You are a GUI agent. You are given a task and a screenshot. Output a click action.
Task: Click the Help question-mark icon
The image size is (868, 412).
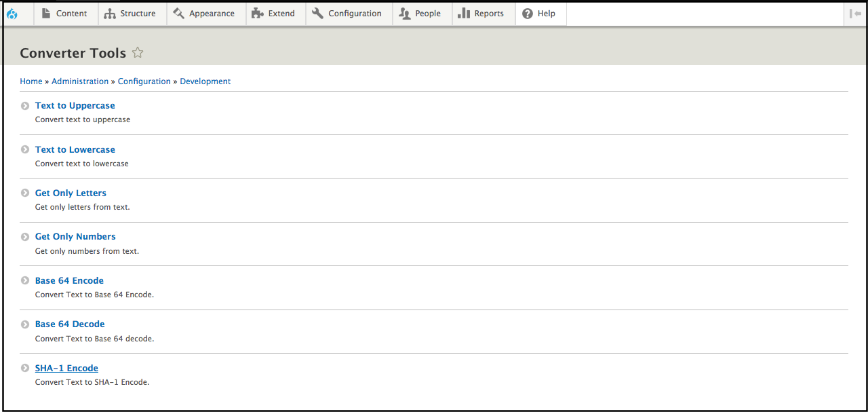tap(528, 14)
